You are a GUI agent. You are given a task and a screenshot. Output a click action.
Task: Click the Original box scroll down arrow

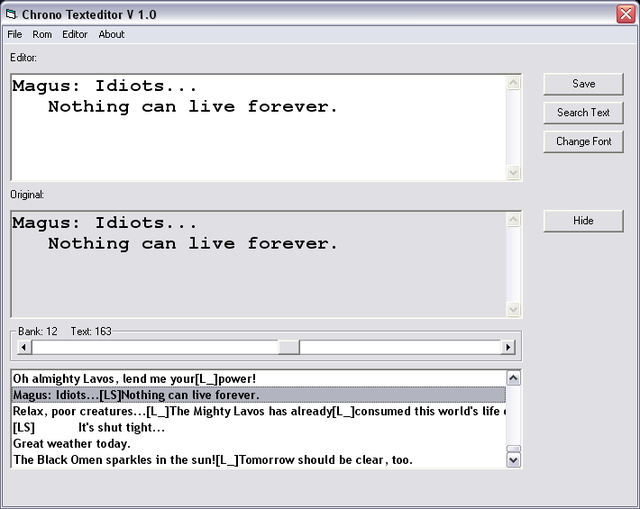(x=513, y=309)
